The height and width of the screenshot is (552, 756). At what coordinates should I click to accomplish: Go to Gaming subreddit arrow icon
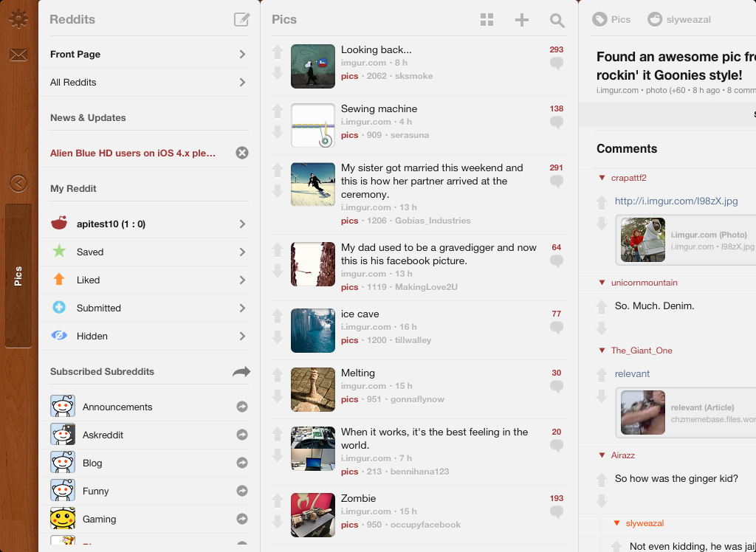[x=242, y=519]
